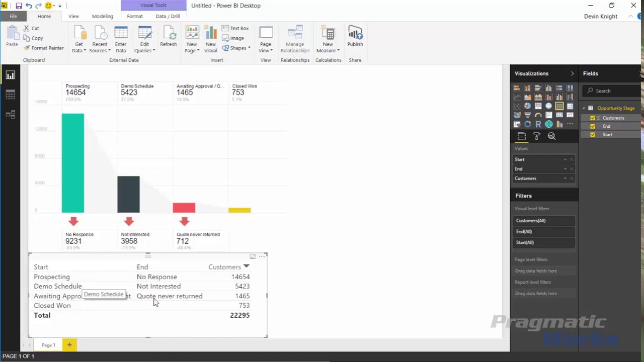This screenshot has height=362, width=644.
Task: Add a New Page from the ribbon
Action: [x=192, y=40]
